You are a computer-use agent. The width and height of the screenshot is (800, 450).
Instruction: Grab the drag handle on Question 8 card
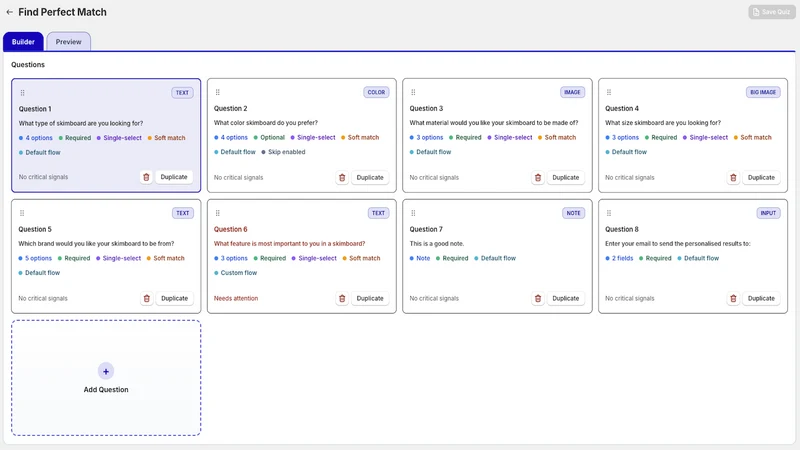point(609,213)
